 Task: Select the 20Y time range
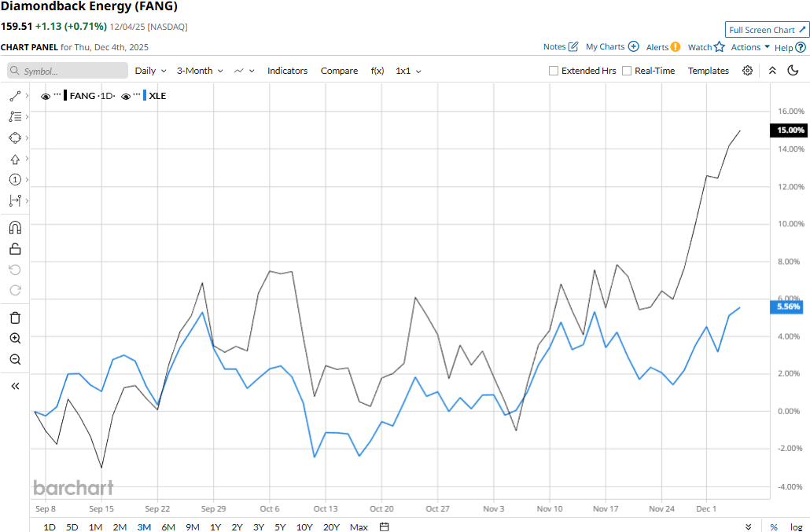coord(331,526)
